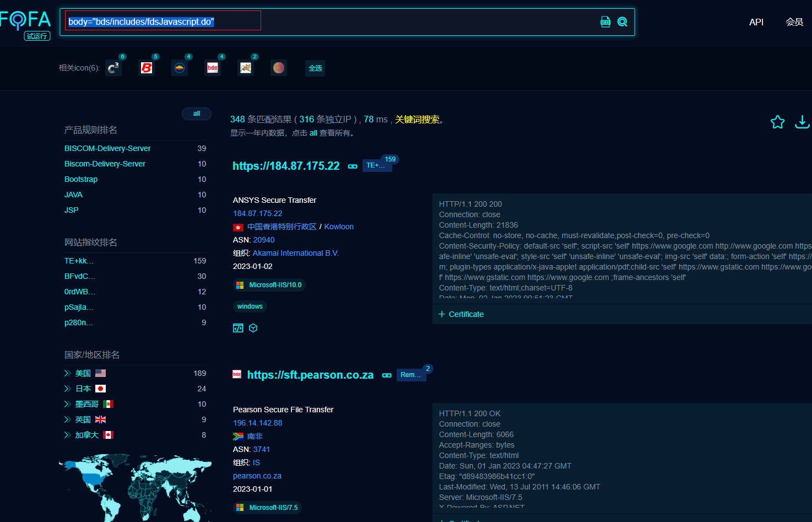Click the world map thumbnail
Screen dimensions: 812x522
(x=136, y=487)
